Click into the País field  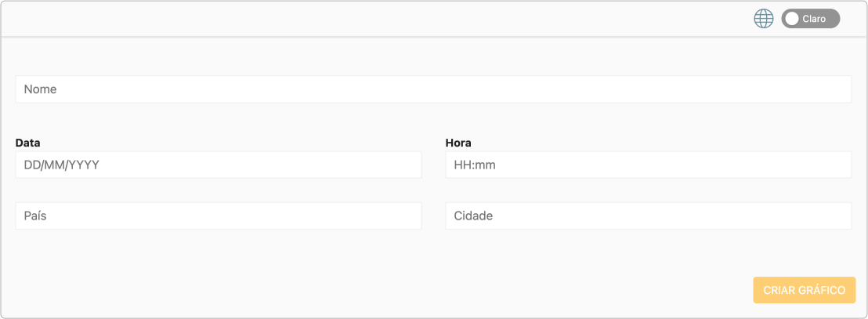(x=219, y=216)
